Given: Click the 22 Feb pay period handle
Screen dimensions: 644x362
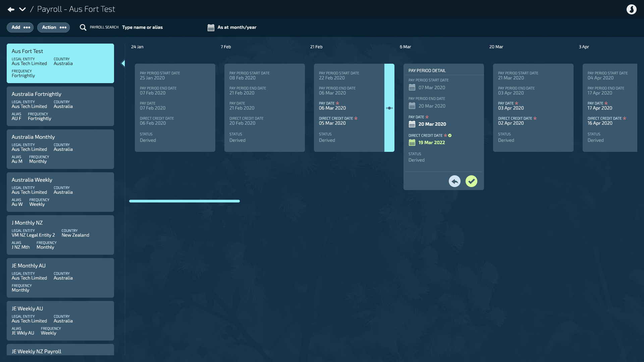Looking at the screenshot, I should (389, 108).
